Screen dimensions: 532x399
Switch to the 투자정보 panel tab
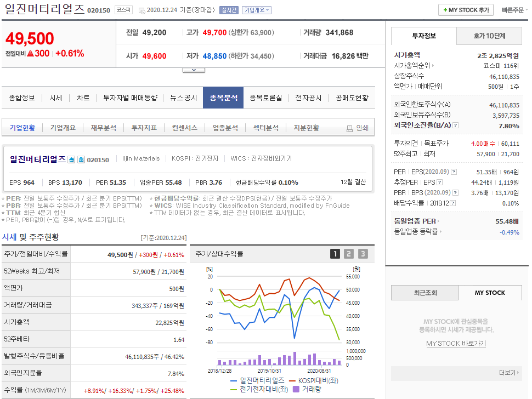[x=424, y=36]
